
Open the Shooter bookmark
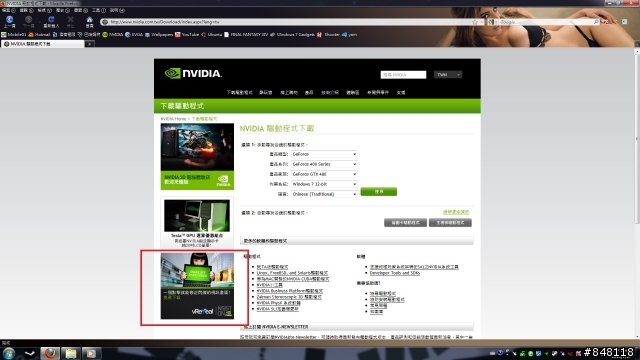coord(328,35)
